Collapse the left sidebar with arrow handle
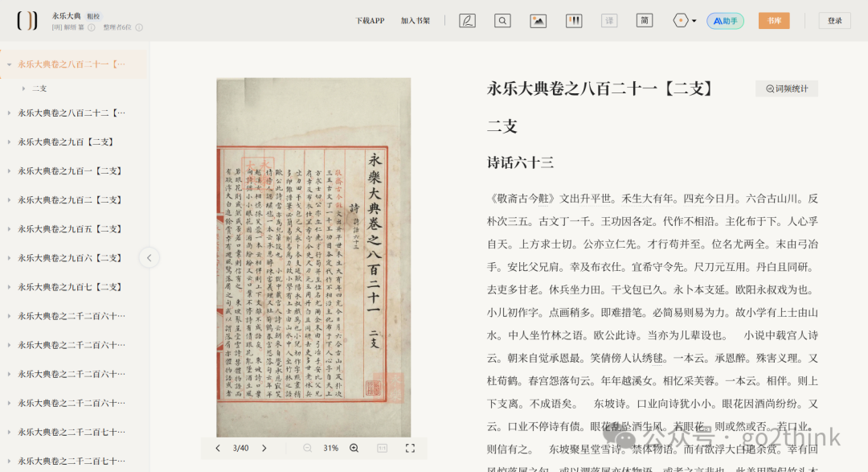Image resolution: width=868 pixels, height=472 pixels. click(x=149, y=257)
